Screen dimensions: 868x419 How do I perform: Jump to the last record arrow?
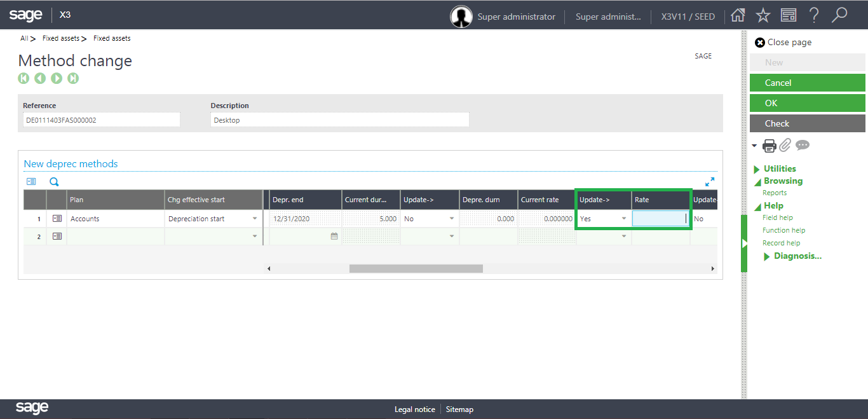[74, 78]
